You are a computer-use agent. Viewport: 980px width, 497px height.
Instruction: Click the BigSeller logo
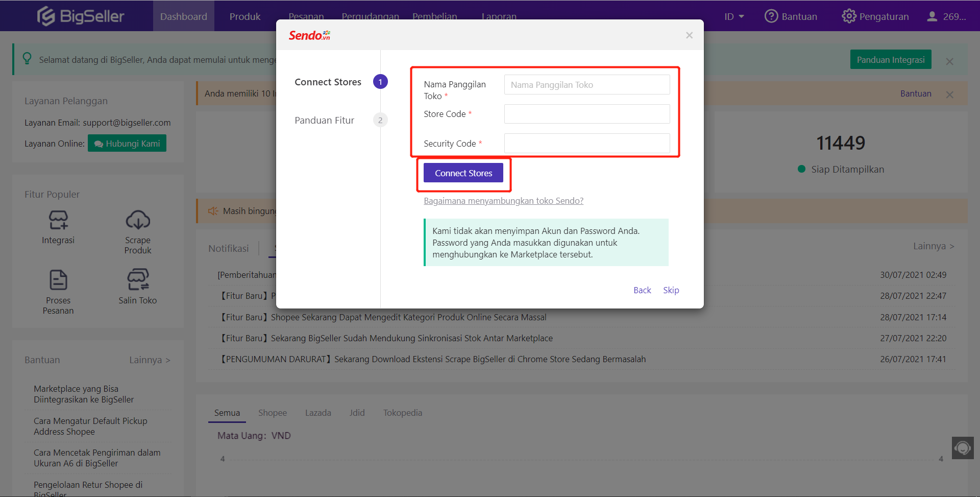[81, 16]
